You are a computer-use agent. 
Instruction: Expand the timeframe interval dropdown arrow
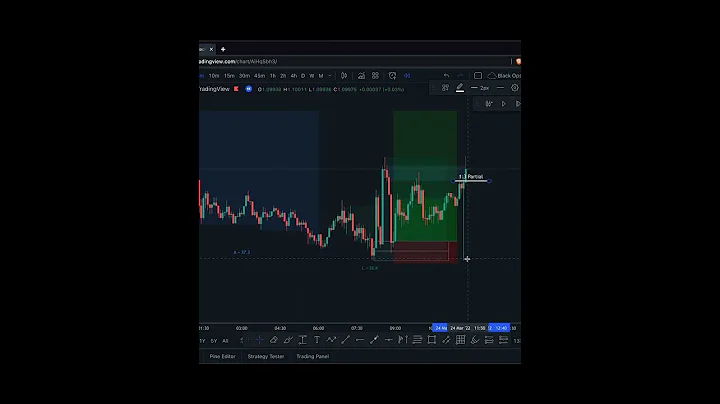330,76
